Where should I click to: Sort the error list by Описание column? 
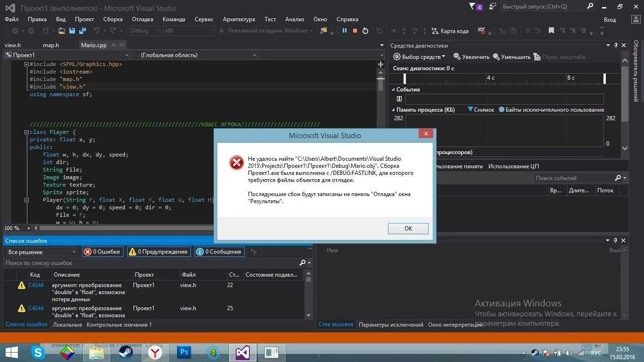92,274
